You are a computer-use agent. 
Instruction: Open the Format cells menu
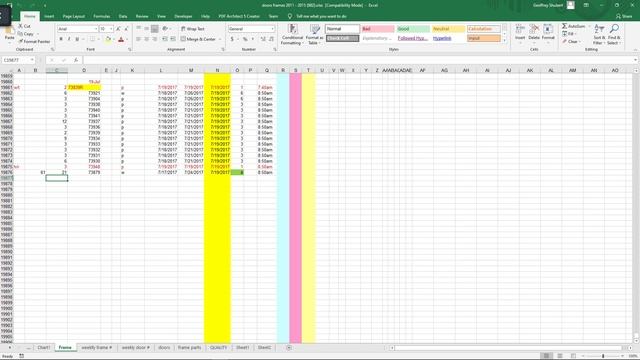click(x=548, y=33)
